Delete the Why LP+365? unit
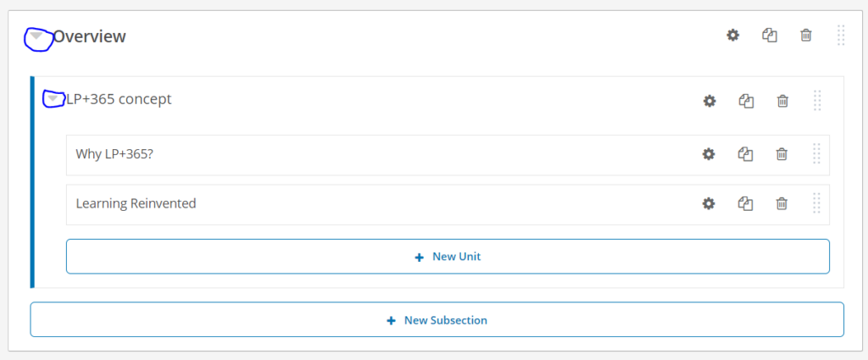868x360 pixels. pos(782,154)
